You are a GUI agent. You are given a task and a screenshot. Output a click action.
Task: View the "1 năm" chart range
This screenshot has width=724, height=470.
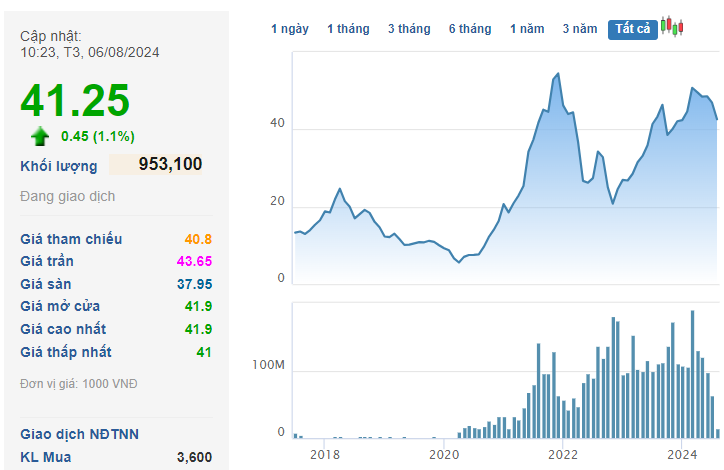[x=527, y=29]
